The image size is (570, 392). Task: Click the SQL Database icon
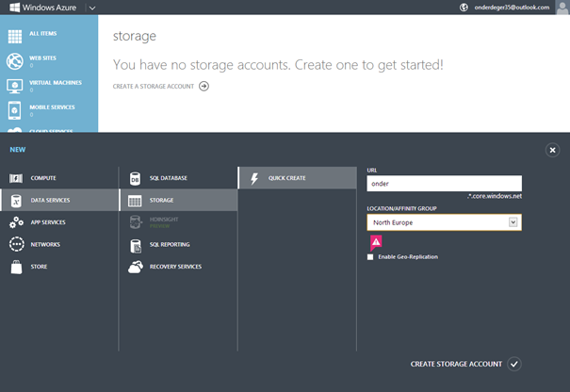(135, 178)
